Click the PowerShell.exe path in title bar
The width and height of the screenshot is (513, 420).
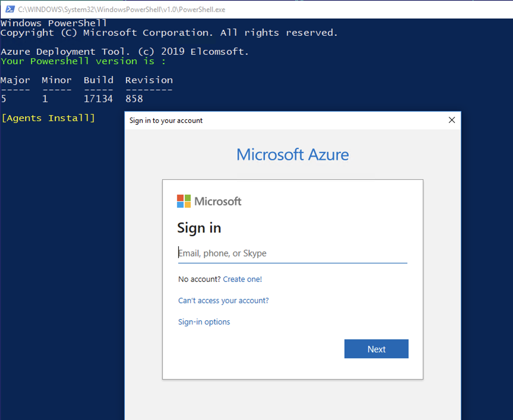(x=122, y=9)
